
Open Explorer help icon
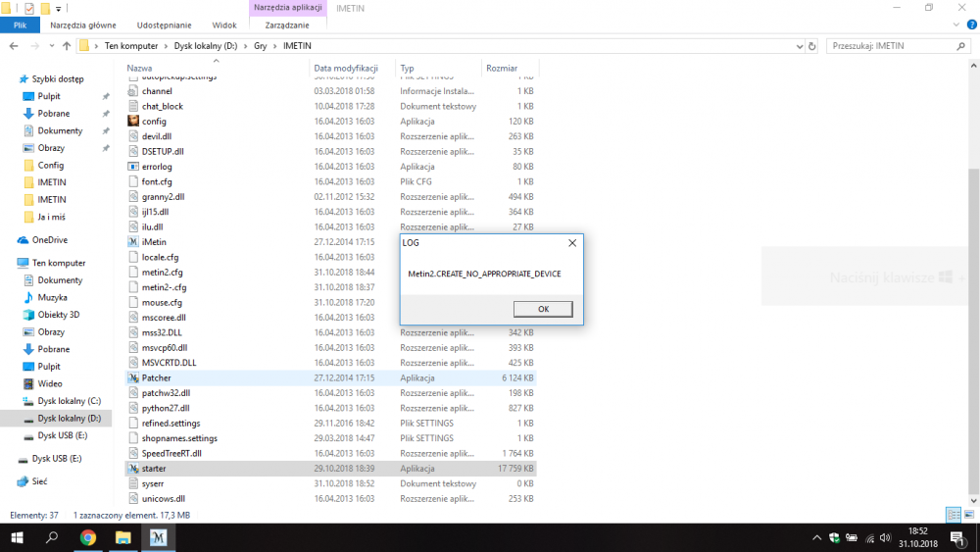[x=971, y=25]
